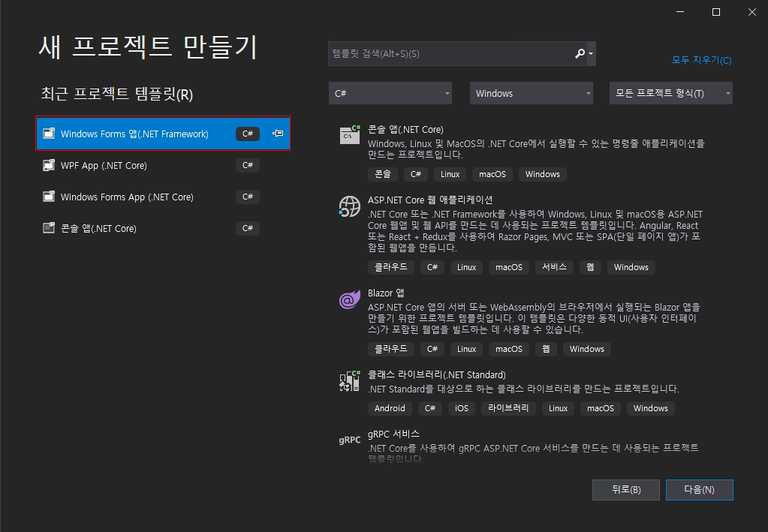768x532 pixels.
Task: Click C# badge on Windows Forms App (.NET Core) row
Action: pyautogui.click(x=247, y=197)
